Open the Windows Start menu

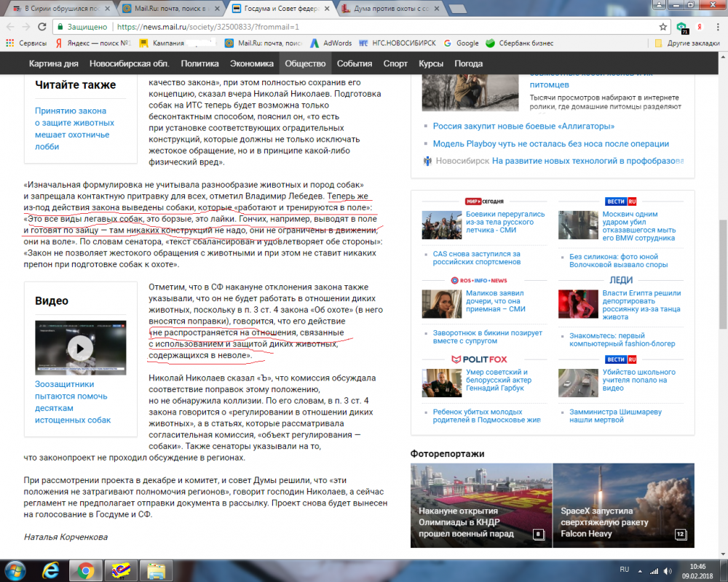[x=16, y=570]
